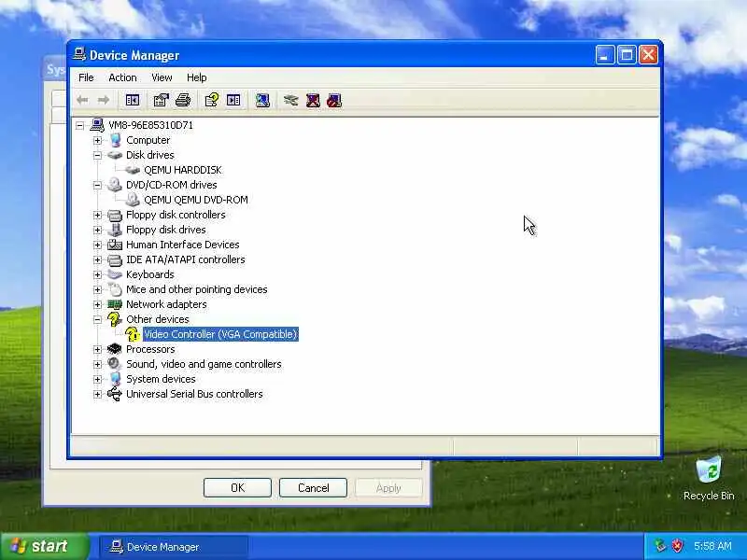Minimize the Device Manager window
The height and width of the screenshot is (560, 747).
coord(605,55)
